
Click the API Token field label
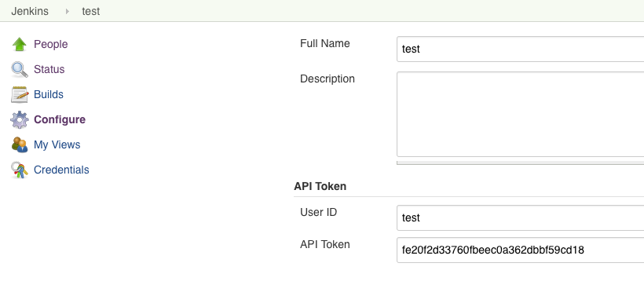(x=325, y=244)
